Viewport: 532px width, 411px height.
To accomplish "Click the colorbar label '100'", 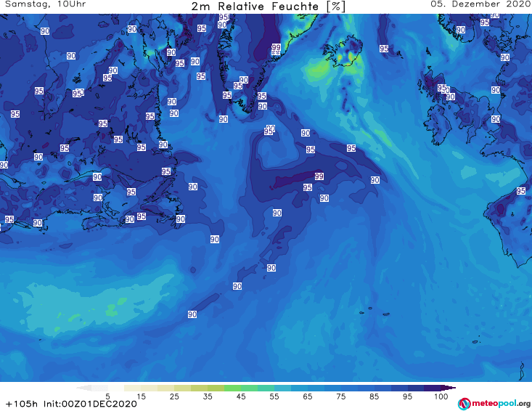I will click(441, 396).
